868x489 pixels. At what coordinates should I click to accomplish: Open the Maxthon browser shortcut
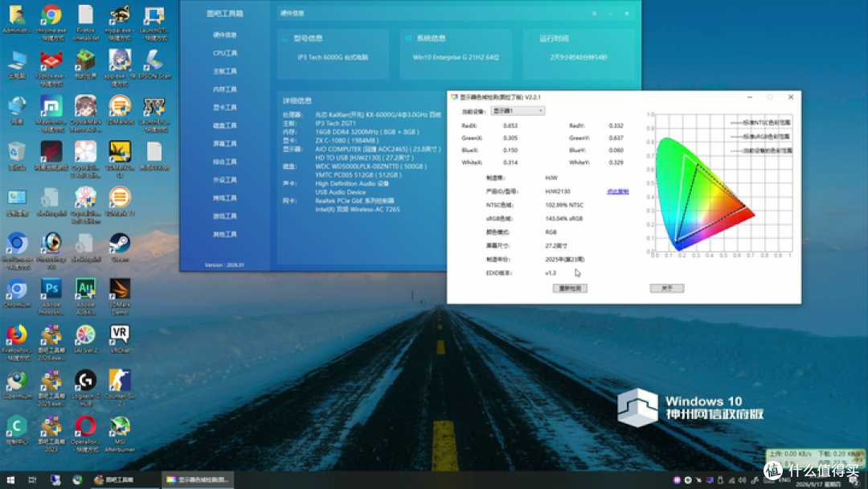[51, 114]
